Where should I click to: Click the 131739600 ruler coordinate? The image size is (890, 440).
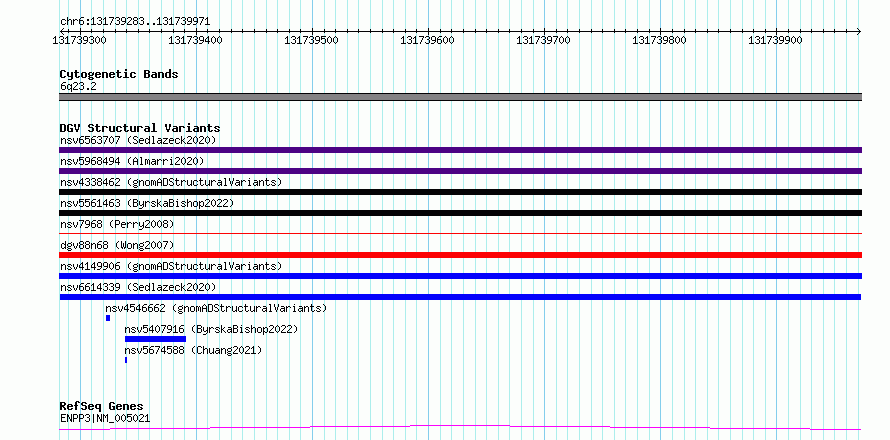click(427, 40)
